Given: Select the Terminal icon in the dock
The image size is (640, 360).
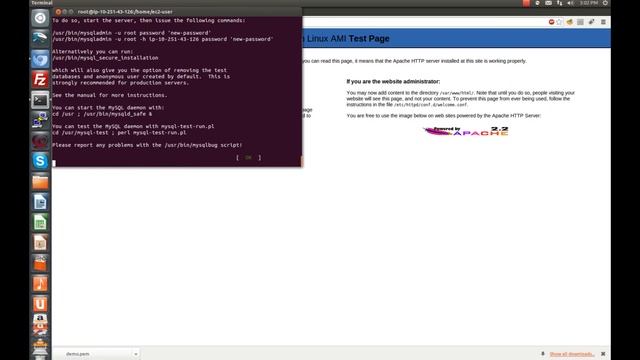Looking at the screenshot, I should [40, 100].
